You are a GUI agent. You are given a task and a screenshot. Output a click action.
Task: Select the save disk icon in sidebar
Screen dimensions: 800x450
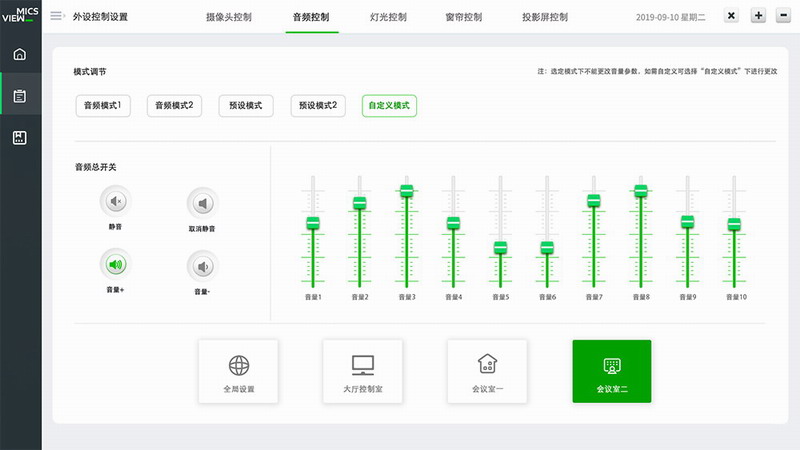point(20,138)
